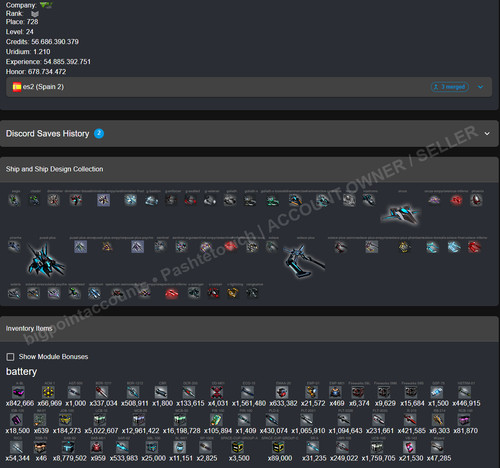Click the Inventory Items section header
Image resolution: width=500 pixels, height=468 pixels.
pos(249,329)
